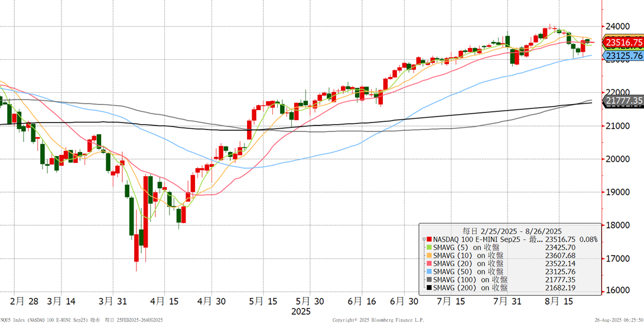The width and height of the screenshot is (644, 323).
Task: Click the 22000 price axis label
Action: [x=618, y=92]
